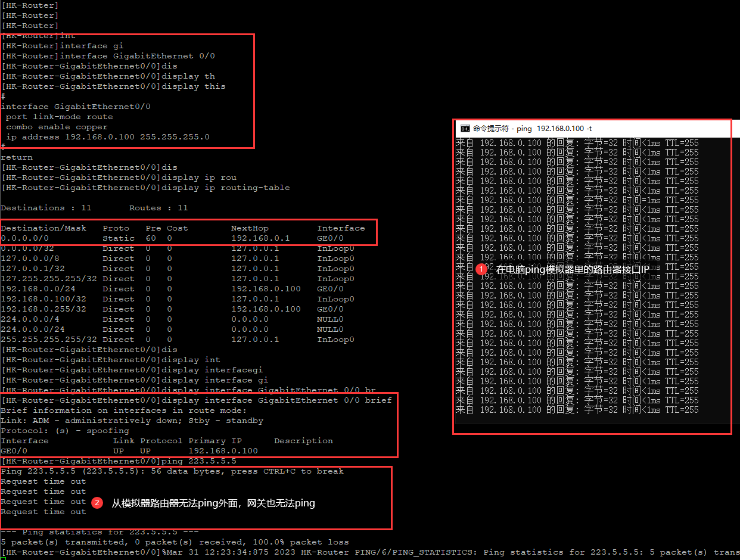Click the 'Primary IP' column header

coord(215,441)
